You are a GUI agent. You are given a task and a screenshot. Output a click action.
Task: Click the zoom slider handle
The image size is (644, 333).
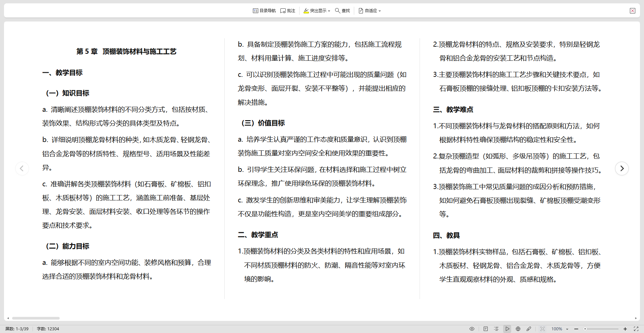(585, 329)
